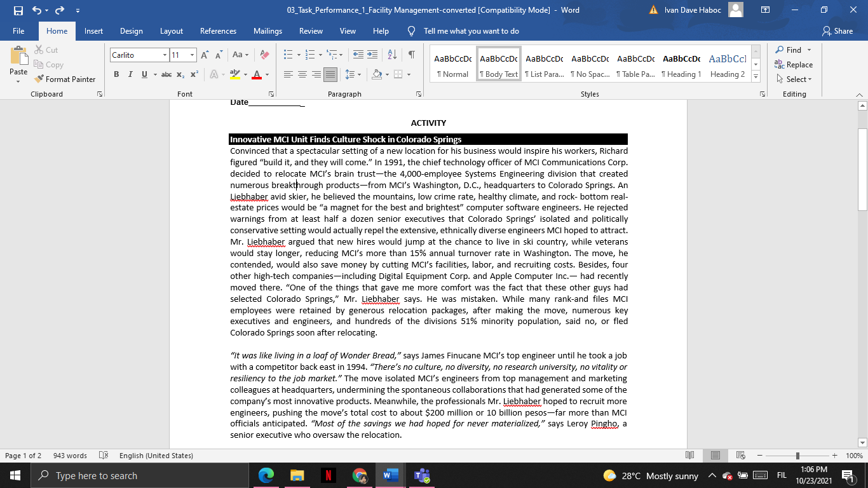This screenshot has height=488, width=868.
Task: Apply superscript formatting
Action: pyautogui.click(x=194, y=74)
